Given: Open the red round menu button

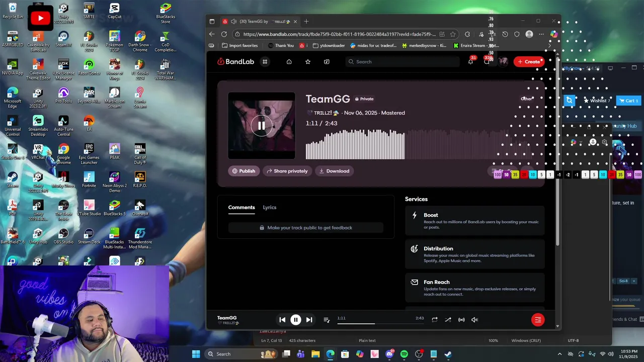Looking at the screenshot, I should [538, 320].
